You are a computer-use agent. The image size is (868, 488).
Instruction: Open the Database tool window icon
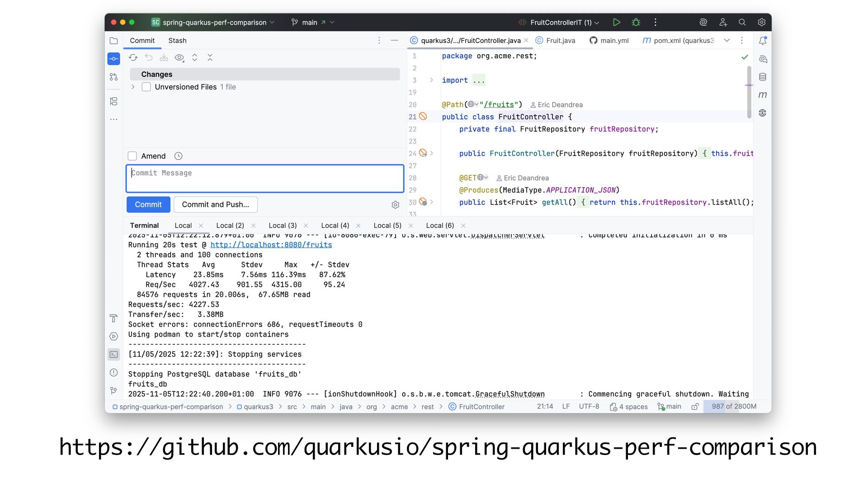[763, 77]
